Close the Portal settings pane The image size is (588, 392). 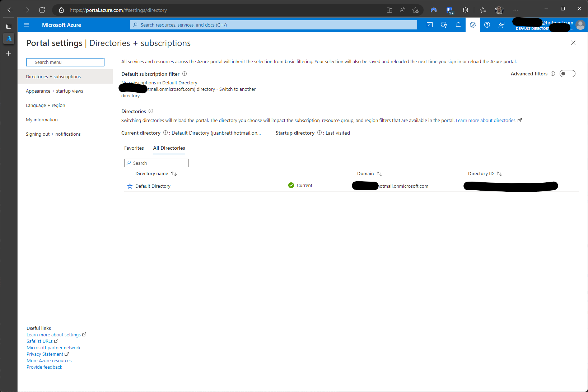[x=573, y=43]
